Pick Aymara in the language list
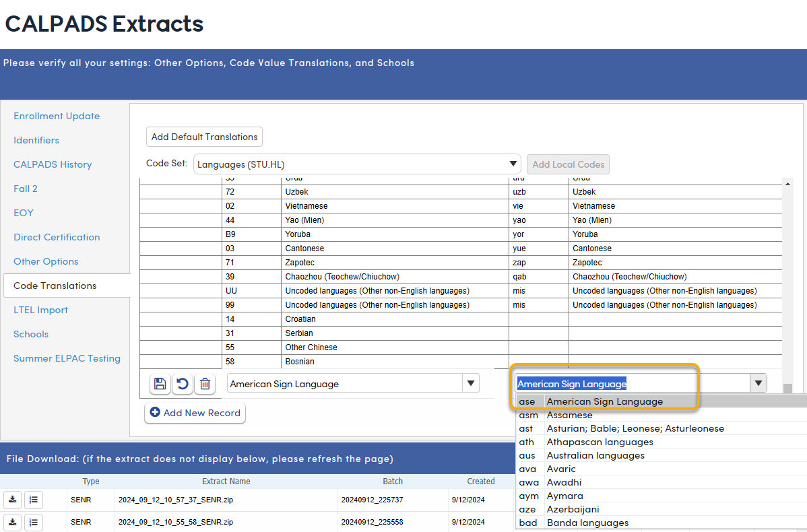The image size is (807, 532). click(661, 496)
